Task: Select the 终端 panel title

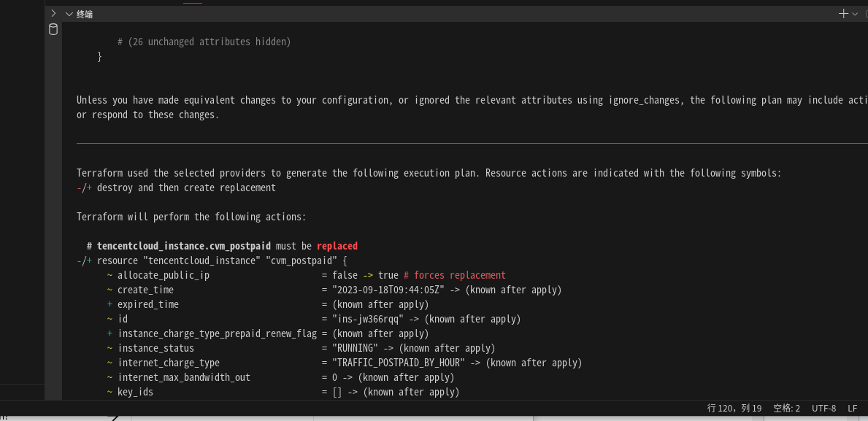Action: click(85, 14)
